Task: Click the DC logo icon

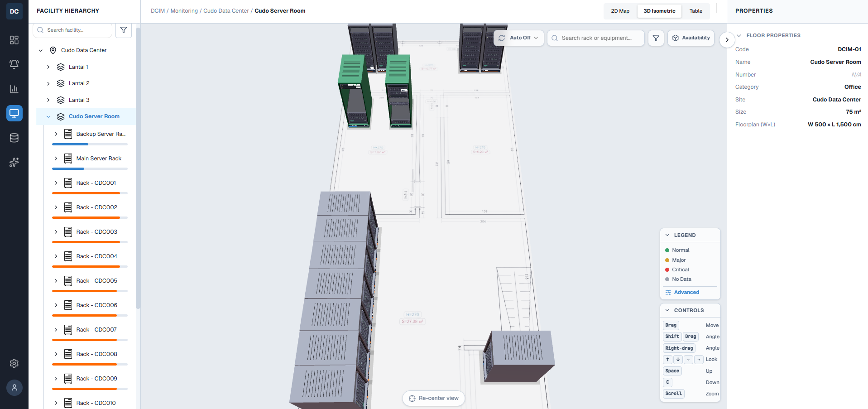Action: point(14,11)
